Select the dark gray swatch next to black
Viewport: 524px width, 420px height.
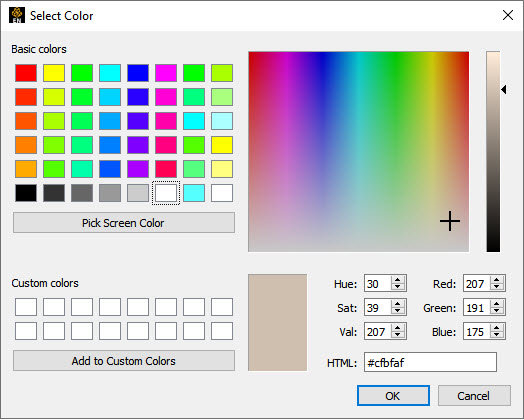[54, 193]
